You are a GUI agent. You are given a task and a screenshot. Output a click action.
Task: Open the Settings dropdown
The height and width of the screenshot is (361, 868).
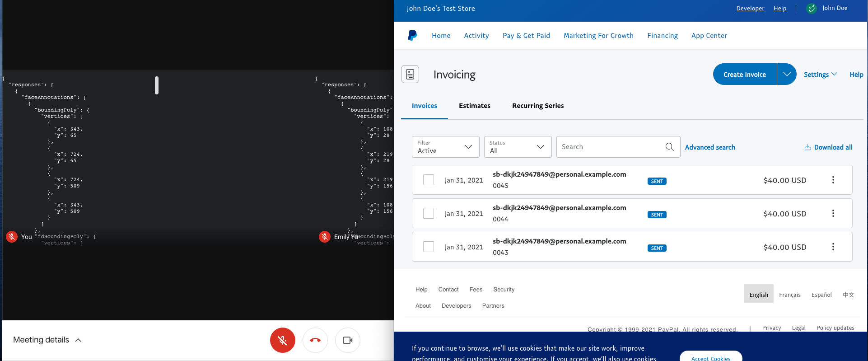pos(820,75)
